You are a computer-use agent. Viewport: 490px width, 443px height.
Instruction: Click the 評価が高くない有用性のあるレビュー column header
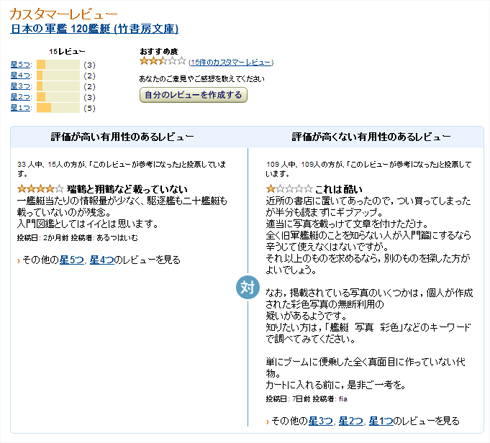pyautogui.click(x=371, y=137)
